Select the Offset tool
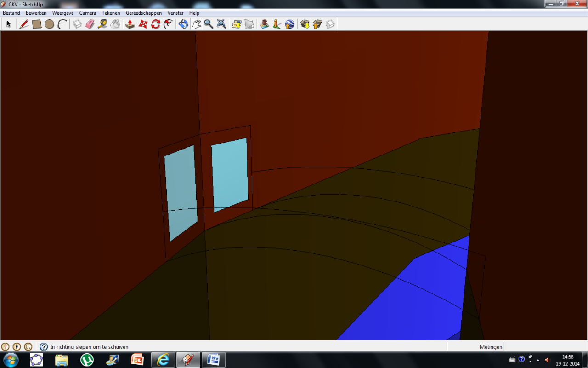This screenshot has height=368, width=588. coord(169,24)
